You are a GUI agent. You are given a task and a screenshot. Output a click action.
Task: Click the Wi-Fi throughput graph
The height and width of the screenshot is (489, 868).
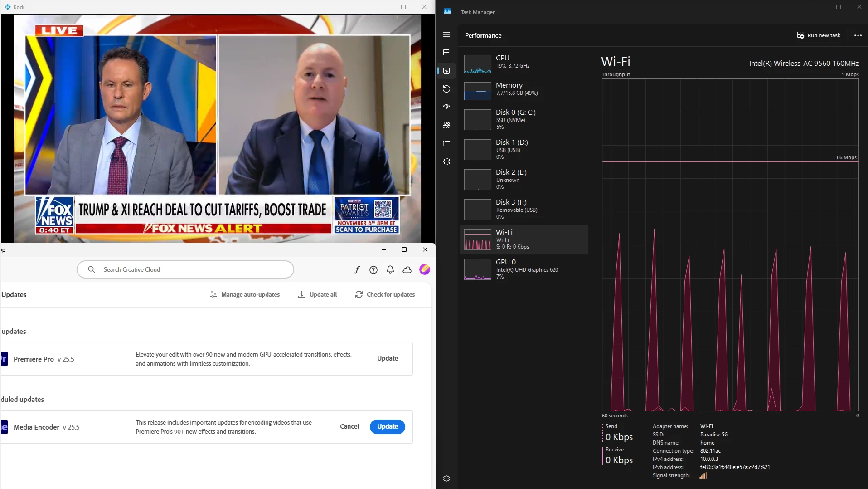pos(730,245)
